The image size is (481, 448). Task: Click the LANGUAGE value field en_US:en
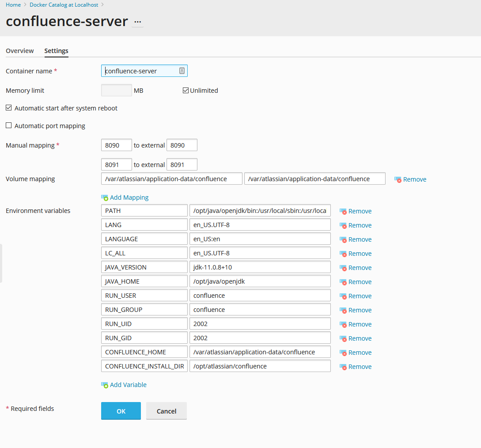[x=260, y=239]
